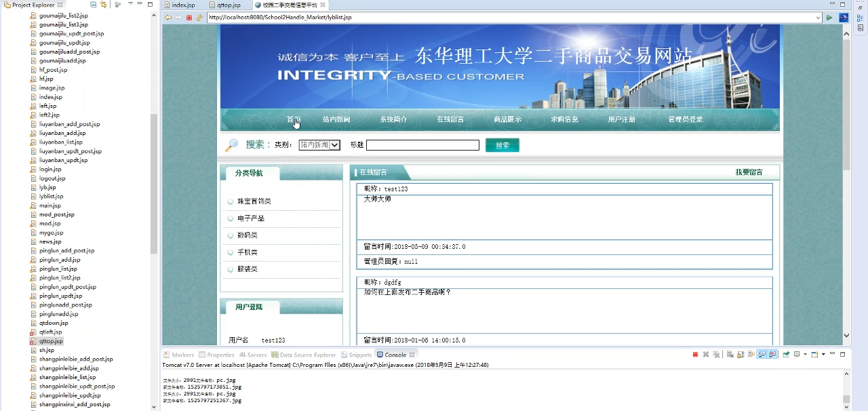Toggle Link with Editor in Project Explorer
Viewport: 868px width, 411px height.
click(104, 5)
